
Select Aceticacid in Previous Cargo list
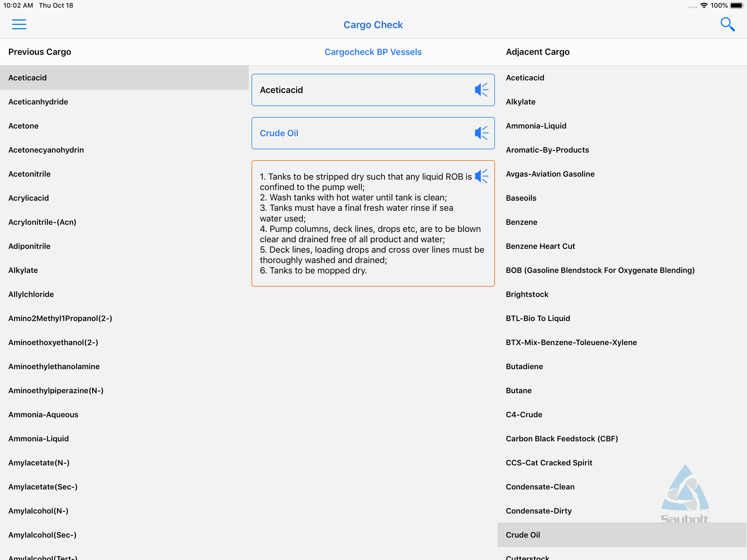click(x=124, y=78)
